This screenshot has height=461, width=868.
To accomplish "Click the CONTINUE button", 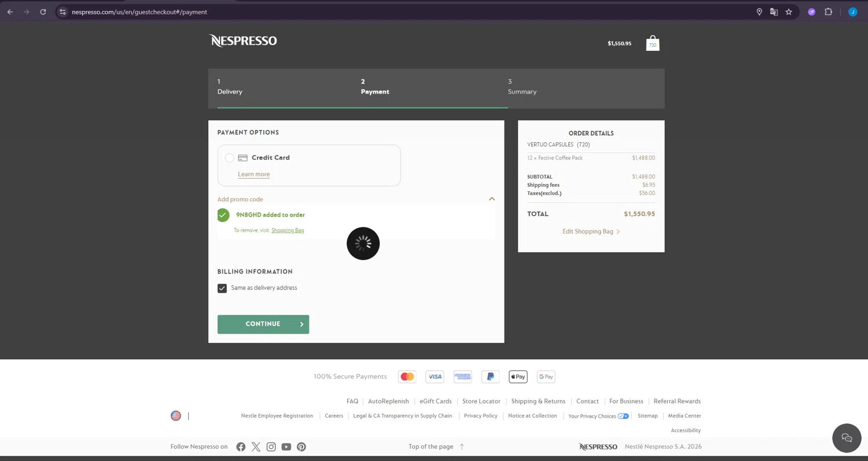I will (263, 324).
